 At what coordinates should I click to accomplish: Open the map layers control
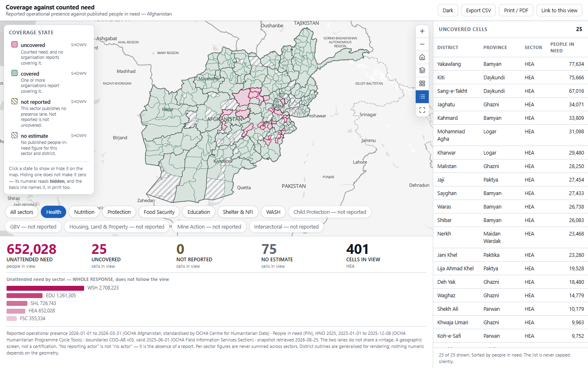point(422,70)
